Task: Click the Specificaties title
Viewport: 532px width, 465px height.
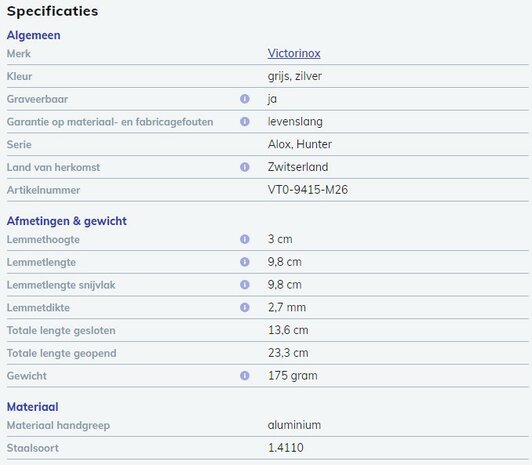Action: tap(53, 11)
